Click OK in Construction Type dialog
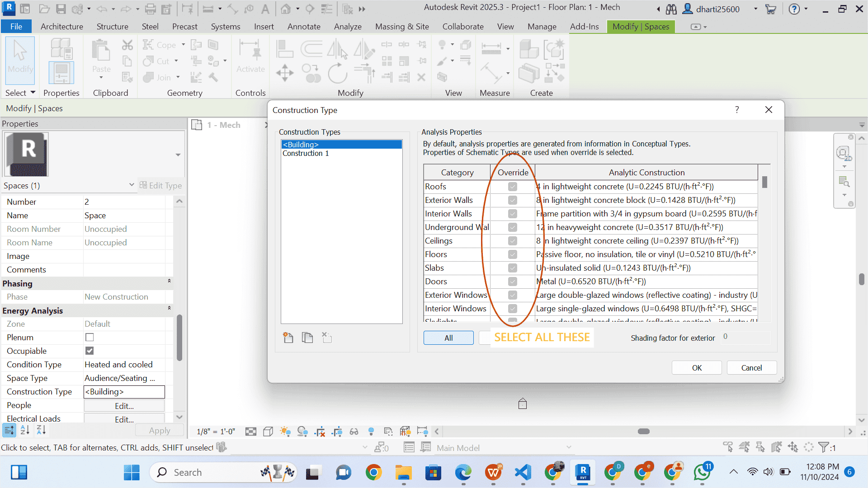This screenshot has width=868, height=488. [x=696, y=368]
